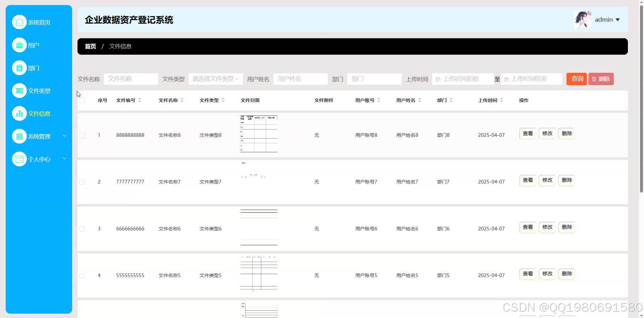
Task: Click the 个人中心 sidebar icon
Action: tap(19, 159)
